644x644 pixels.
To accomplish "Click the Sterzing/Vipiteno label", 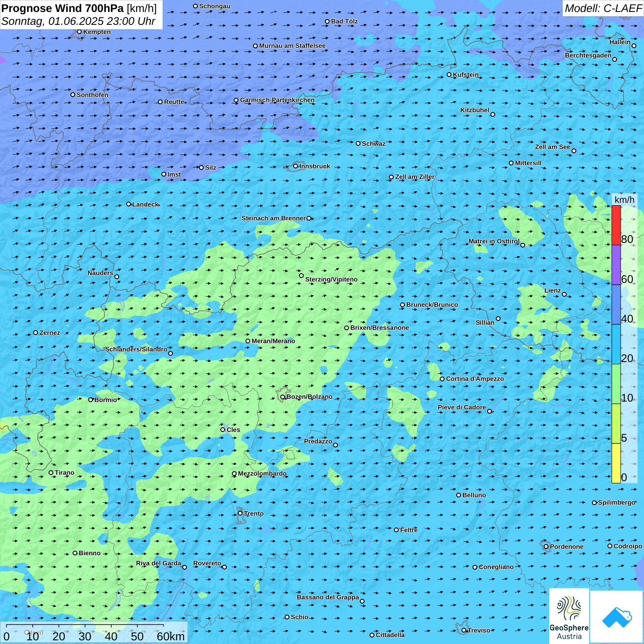I will pos(331,279).
